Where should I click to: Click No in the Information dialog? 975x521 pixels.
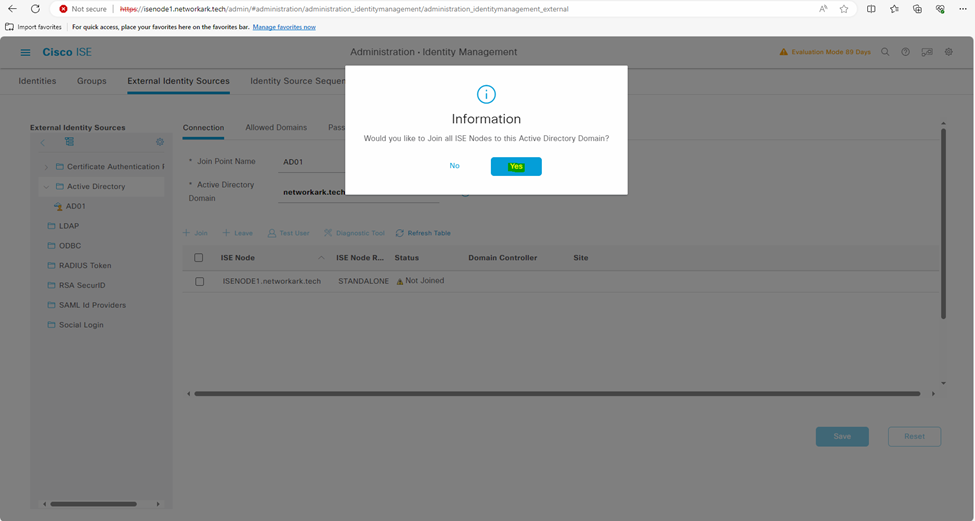[454, 166]
